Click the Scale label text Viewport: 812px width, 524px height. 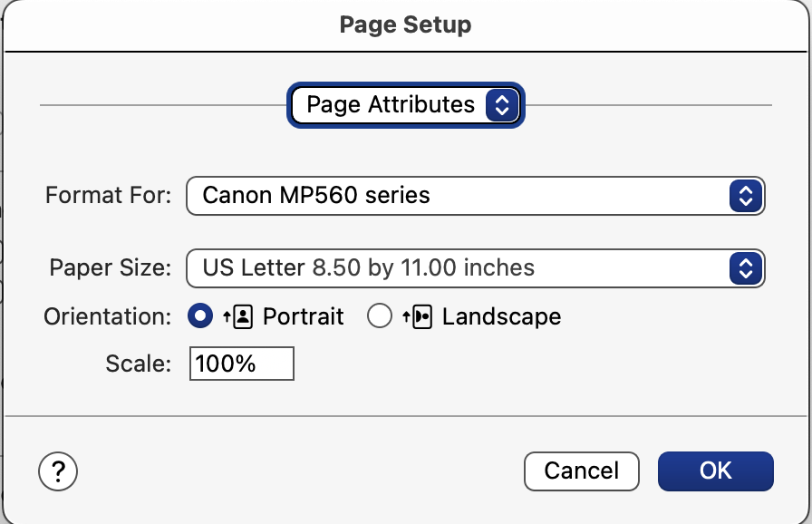(x=139, y=364)
